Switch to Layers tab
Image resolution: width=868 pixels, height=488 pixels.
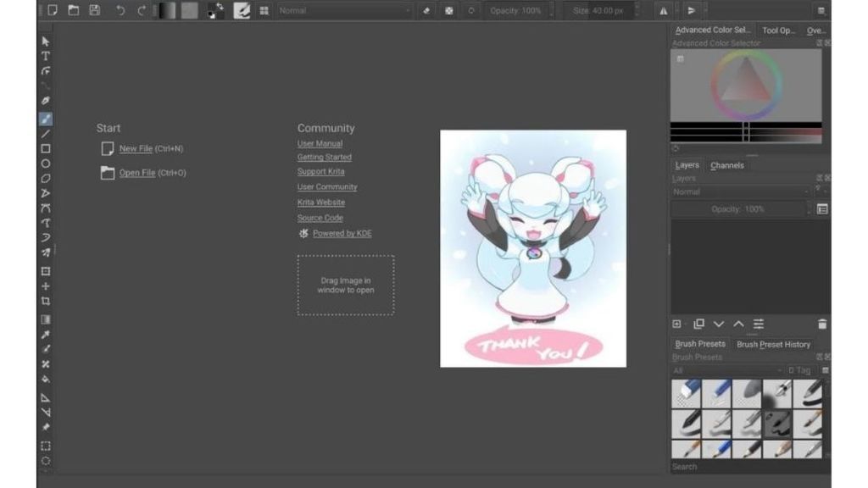(x=687, y=165)
